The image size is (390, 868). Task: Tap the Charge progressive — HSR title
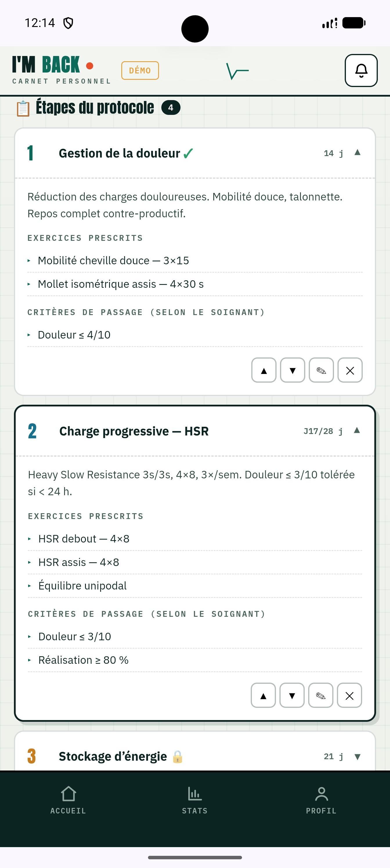click(x=134, y=431)
